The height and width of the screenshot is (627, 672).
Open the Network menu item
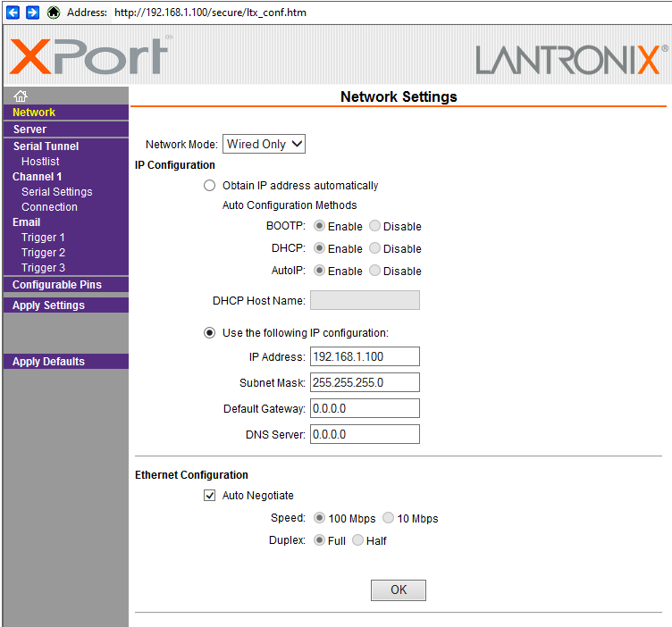coord(34,113)
